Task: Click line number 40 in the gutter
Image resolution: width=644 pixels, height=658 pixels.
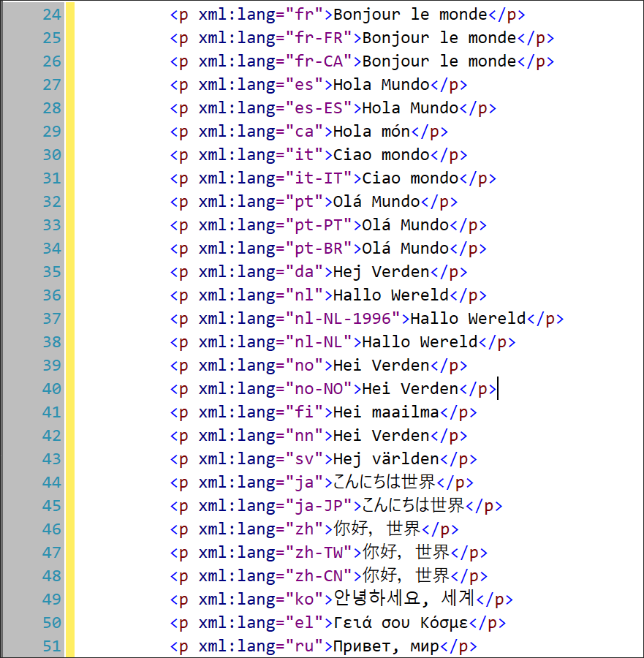Action: 51,389
